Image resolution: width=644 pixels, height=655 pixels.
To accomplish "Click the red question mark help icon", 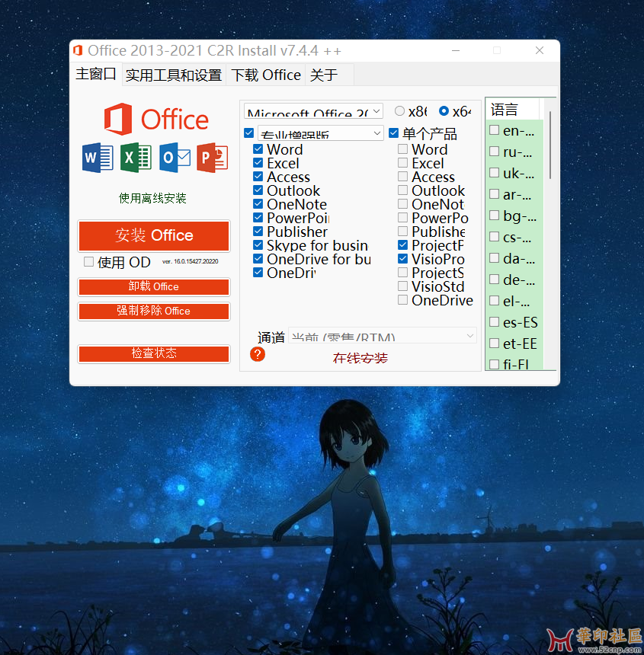I will (258, 354).
